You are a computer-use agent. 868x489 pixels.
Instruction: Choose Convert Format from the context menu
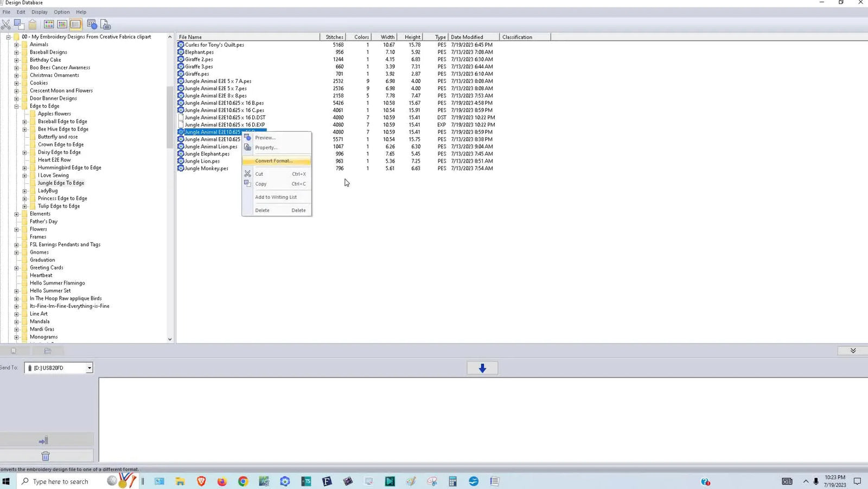[275, 160]
